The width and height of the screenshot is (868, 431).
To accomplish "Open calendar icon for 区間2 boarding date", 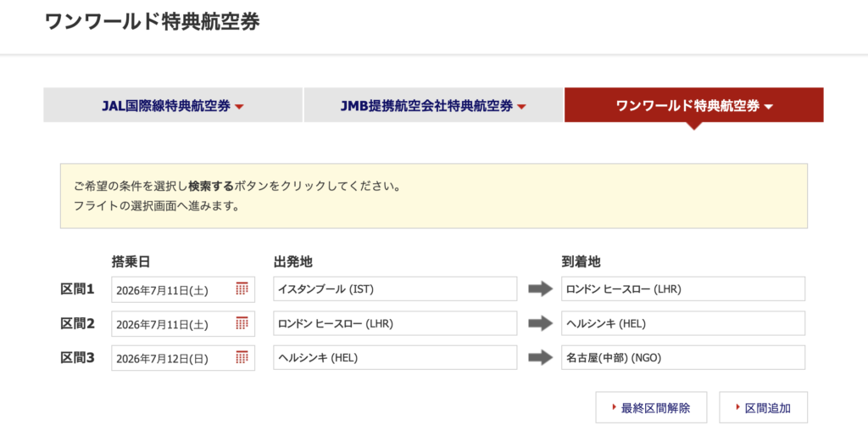I will click(242, 323).
